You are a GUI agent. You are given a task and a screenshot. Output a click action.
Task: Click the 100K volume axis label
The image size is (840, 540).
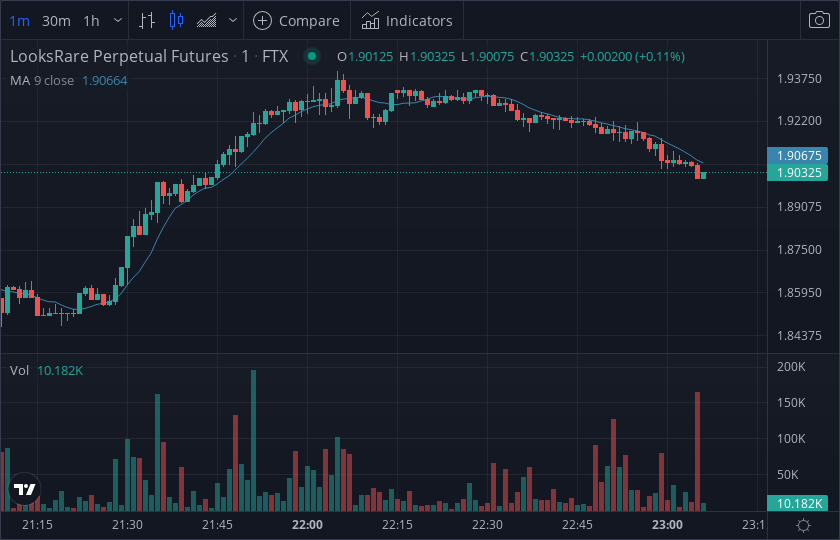(x=791, y=439)
